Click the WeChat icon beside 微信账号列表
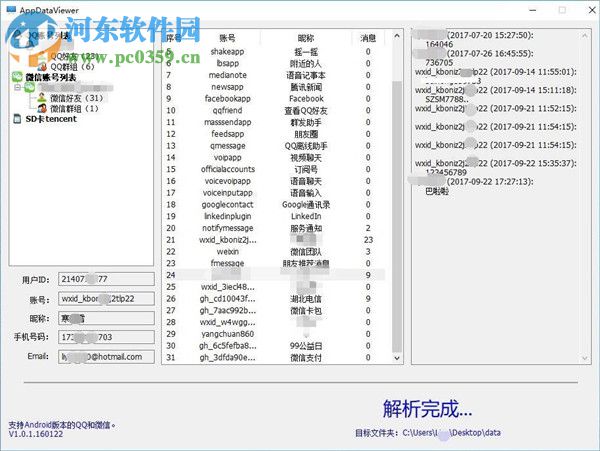This screenshot has width=600, height=451. pyautogui.click(x=17, y=77)
